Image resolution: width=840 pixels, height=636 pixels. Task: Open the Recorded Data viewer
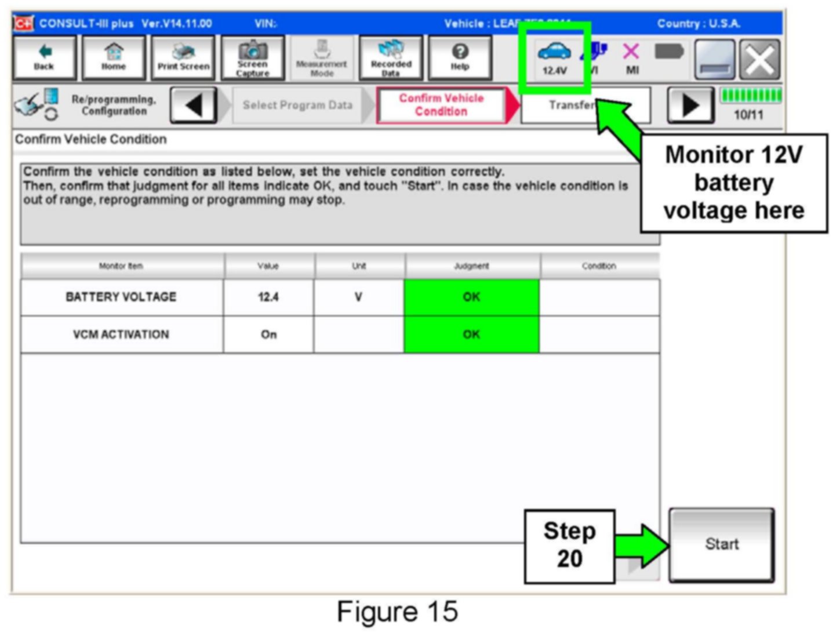[x=391, y=58]
